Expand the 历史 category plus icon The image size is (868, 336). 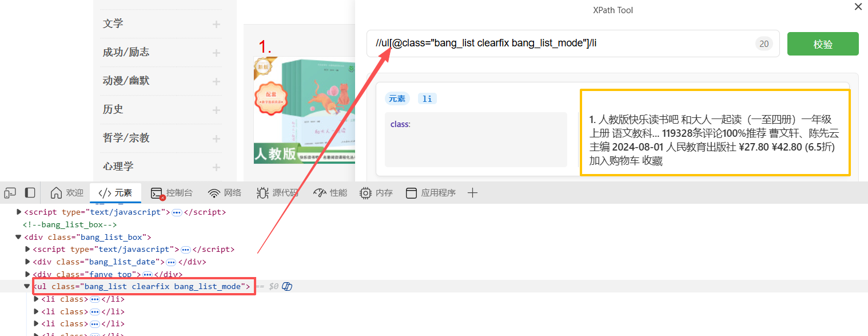(216, 110)
